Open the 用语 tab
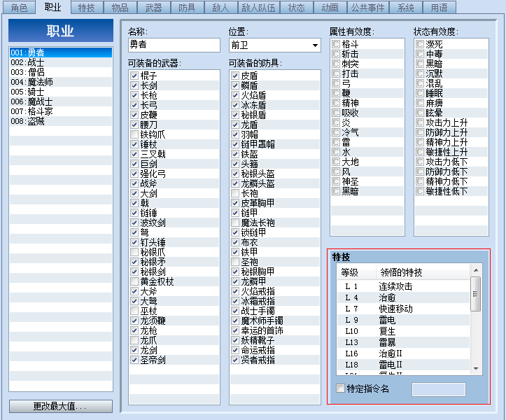The height and width of the screenshot is (420, 506). click(x=440, y=8)
